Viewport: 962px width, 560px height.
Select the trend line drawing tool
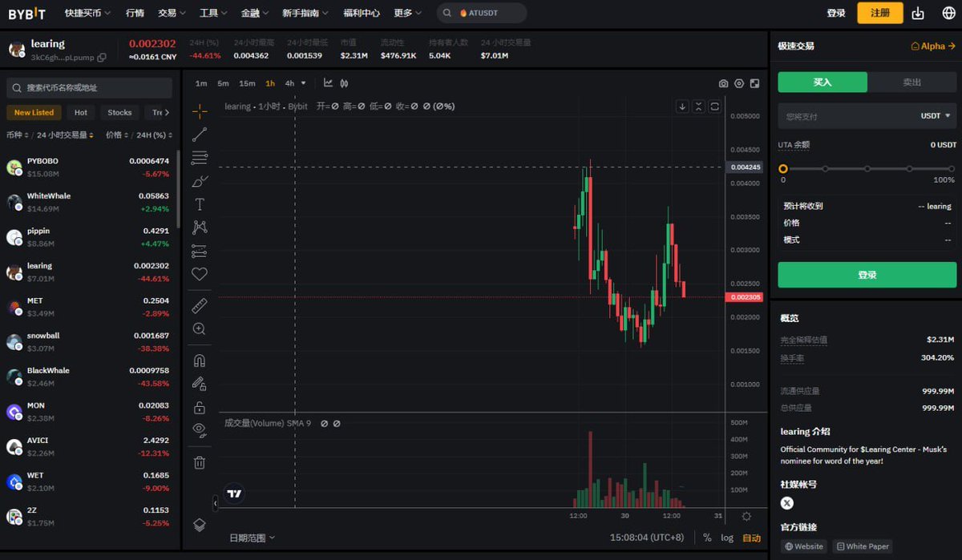click(x=200, y=135)
